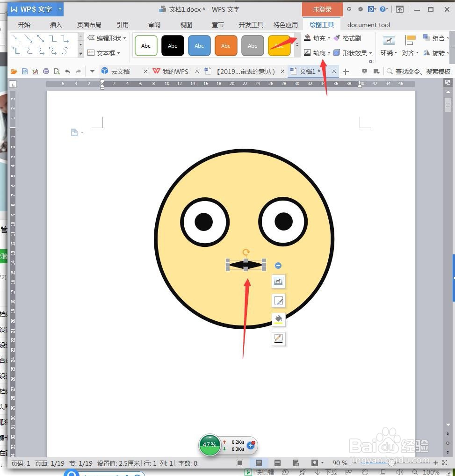Open the 视图 ribbon tab
455x476 pixels.
(x=186, y=25)
